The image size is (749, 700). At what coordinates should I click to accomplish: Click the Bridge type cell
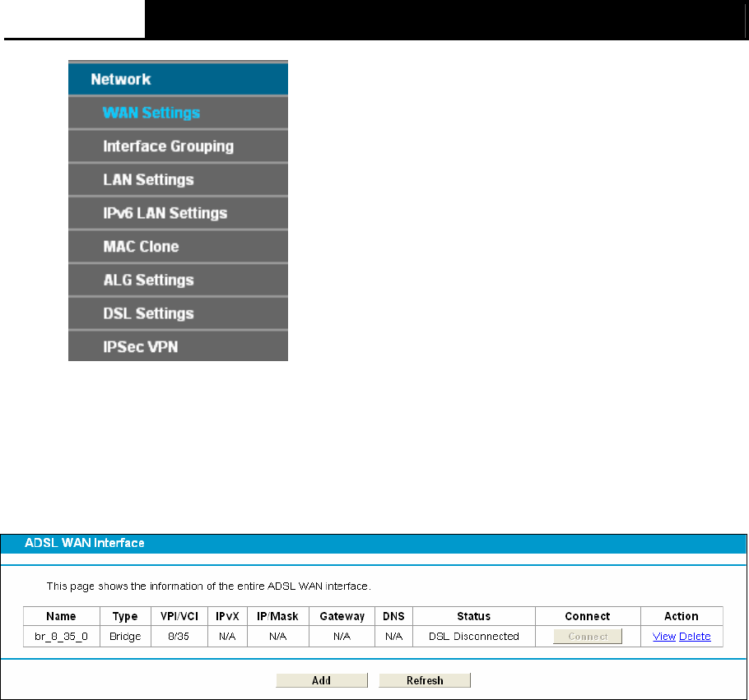point(125,637)
